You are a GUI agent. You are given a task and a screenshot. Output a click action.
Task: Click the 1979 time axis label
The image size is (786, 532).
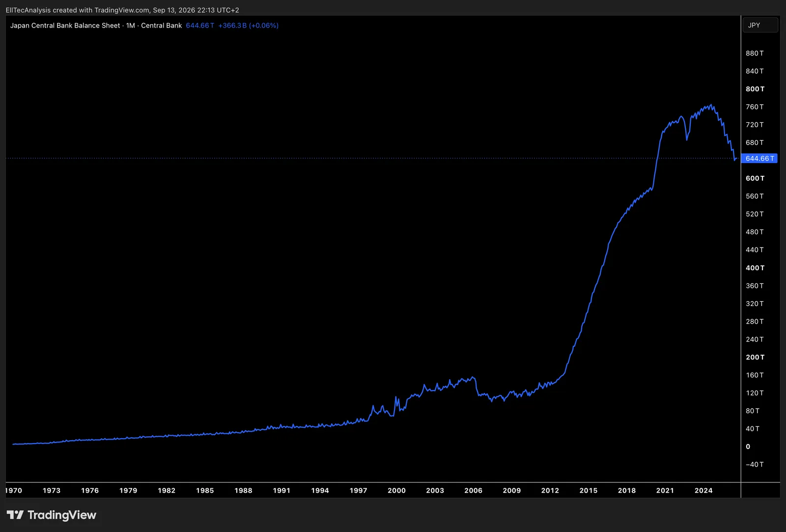(x=128, y=490)
